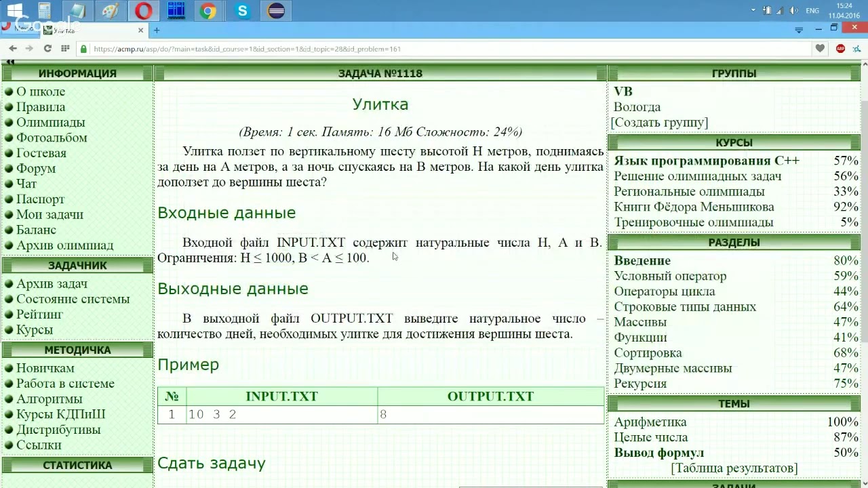This screenshot has width=868, height=488.
Task: Open the 'Мои задачи' link
Action: point(50,215)
